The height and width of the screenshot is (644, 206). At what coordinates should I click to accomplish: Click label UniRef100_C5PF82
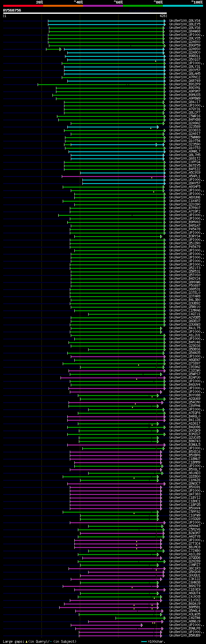coord(185,512)
